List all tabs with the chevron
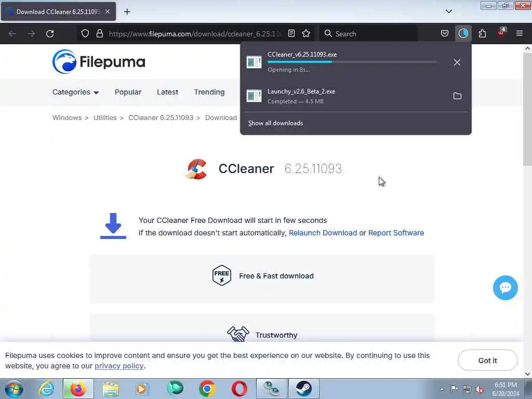 [x=448, y=11]
